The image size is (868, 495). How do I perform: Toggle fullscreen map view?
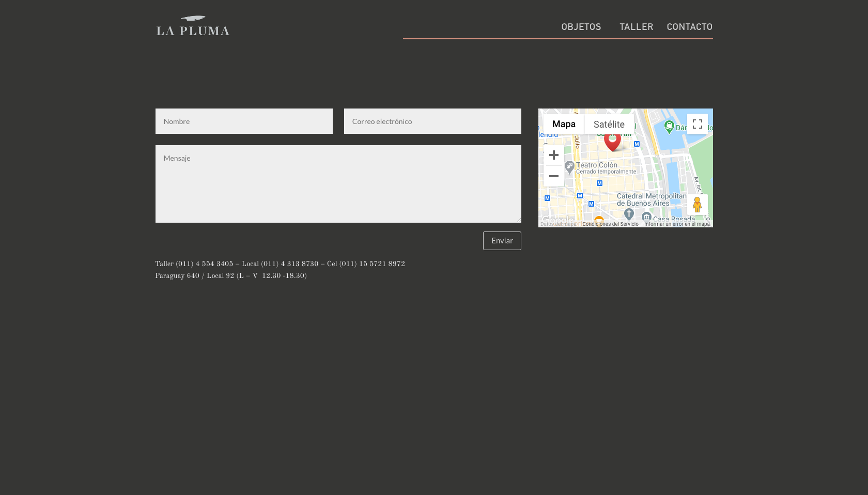(x=698, y=124)
